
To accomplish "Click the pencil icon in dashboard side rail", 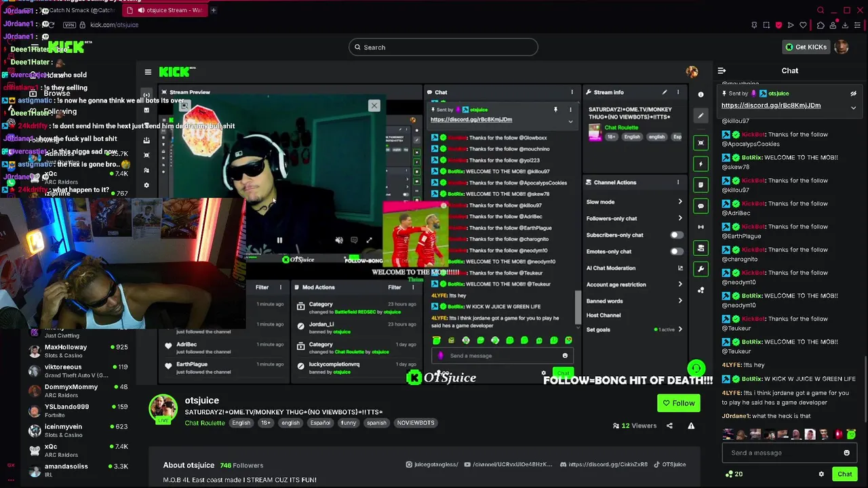I will click(701, 116).
